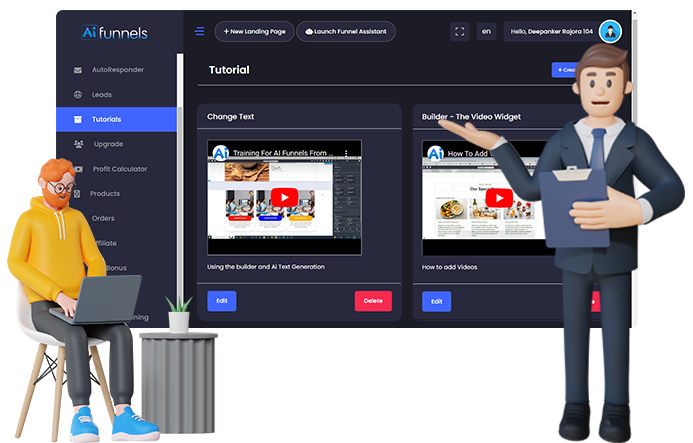
Task: Click 'How To Add' video title
Action: pyautogui.click(x=468, y=153)
